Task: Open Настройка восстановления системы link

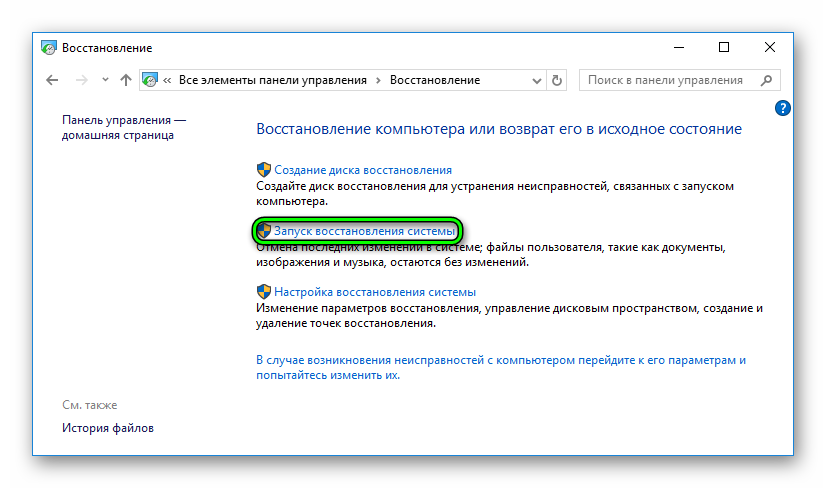Action: click(x=375, y=292)
